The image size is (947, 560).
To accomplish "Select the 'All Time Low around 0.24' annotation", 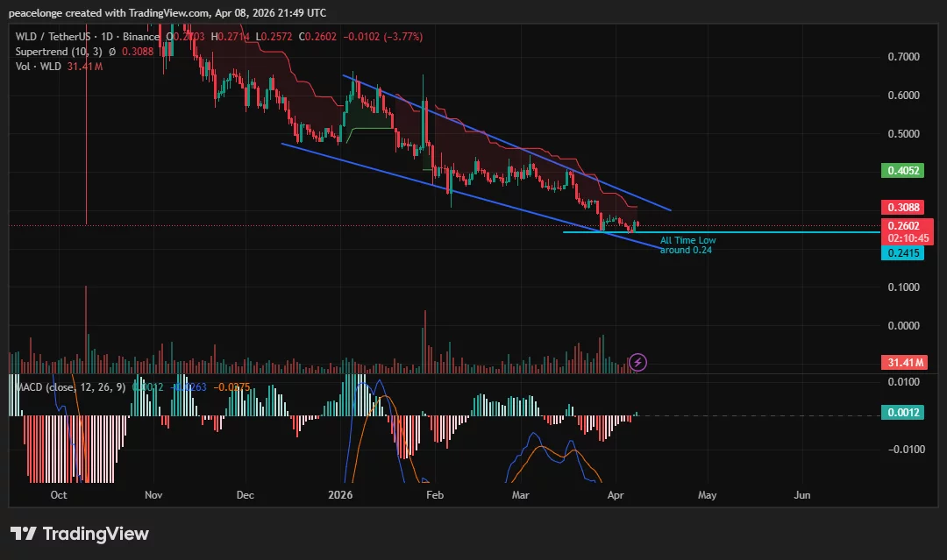I will click(687, 245).
